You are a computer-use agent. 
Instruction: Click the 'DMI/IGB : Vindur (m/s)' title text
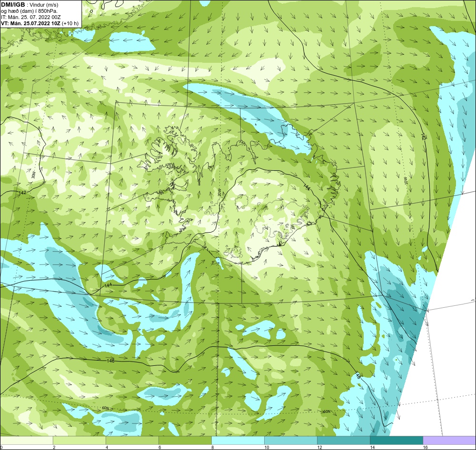tap(30, 5)
